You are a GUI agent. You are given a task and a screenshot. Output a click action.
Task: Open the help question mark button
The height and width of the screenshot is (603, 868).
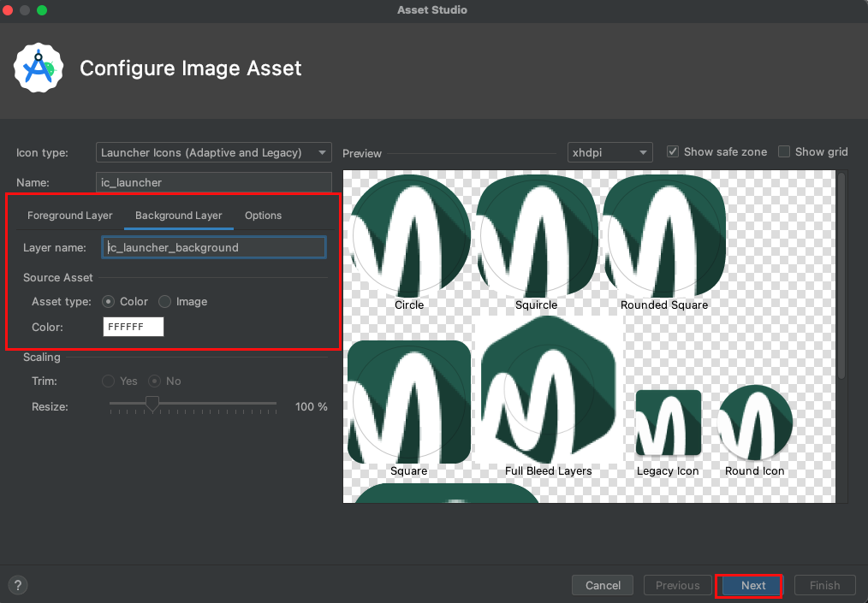click(x=18, y=585)
